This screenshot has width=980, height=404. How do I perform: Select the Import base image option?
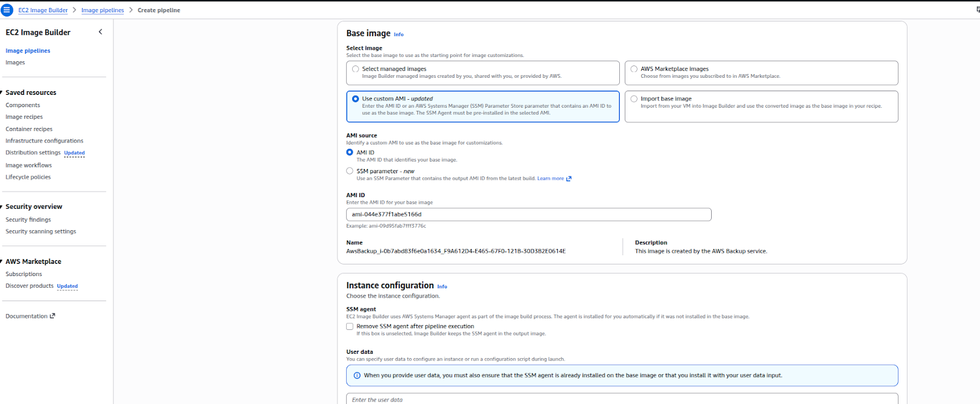tap(634, 99)
